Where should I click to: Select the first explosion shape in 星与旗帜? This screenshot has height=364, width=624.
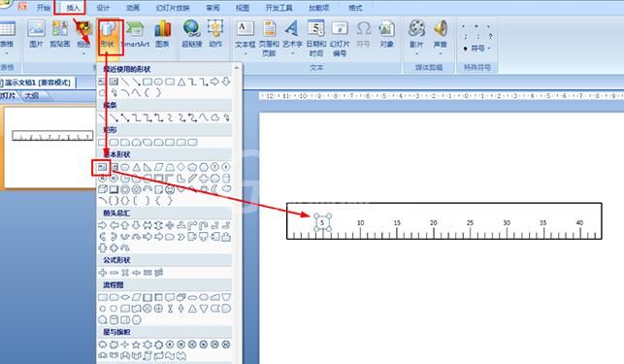coord(102,344)
